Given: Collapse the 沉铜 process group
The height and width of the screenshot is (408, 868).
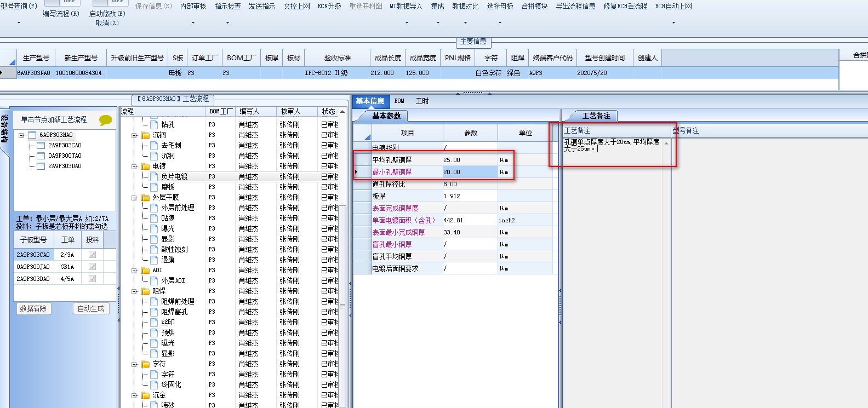Looking at the screenshot, I should pos(134,135).
